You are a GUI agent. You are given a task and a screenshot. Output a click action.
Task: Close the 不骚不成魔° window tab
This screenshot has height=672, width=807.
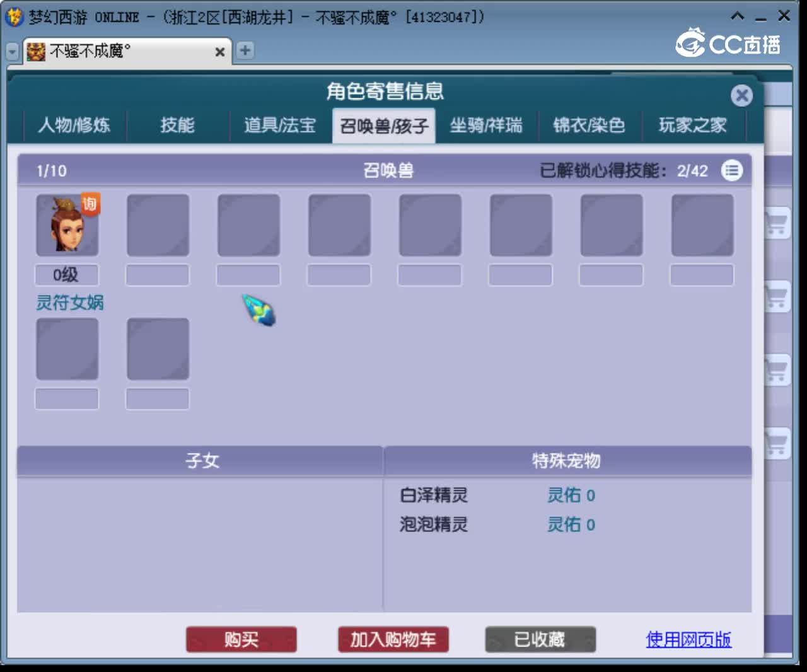pyautogui.click(x=219, y=52)
